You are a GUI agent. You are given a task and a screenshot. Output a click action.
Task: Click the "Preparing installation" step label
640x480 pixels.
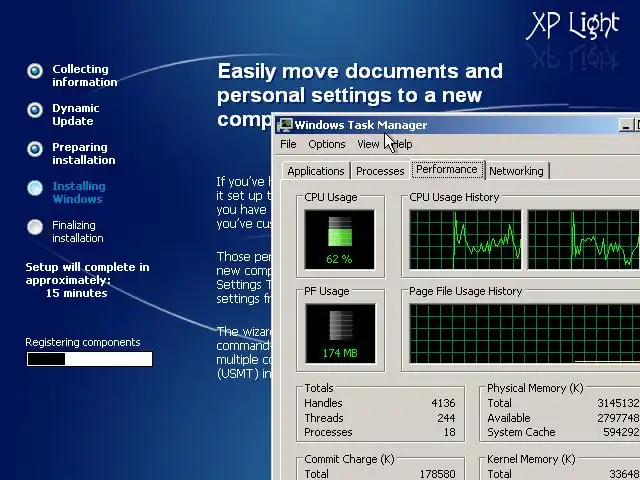tap(84, 153)
